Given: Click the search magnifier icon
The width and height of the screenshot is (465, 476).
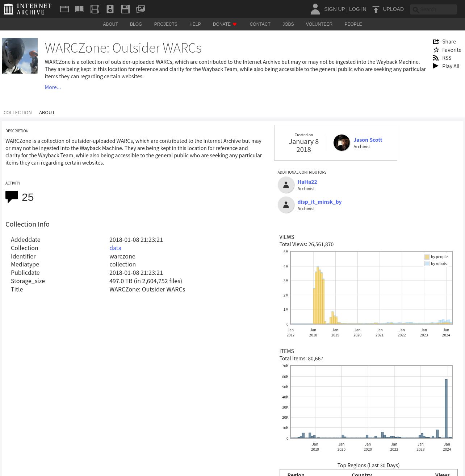Looking at the screenshot, I should [x=416, y=10].
